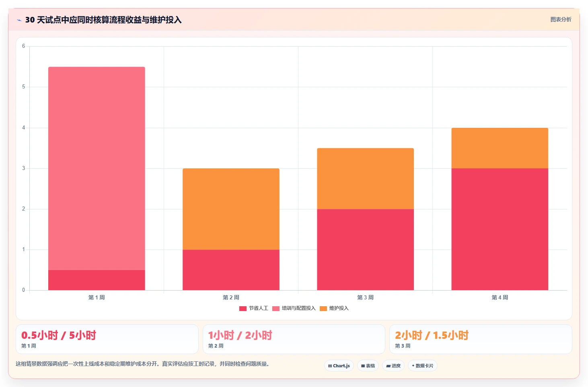Click the 第 4 周 orange 维护投入 bar segment
This screenshot has width=588, height=387.
coord(500,148)
